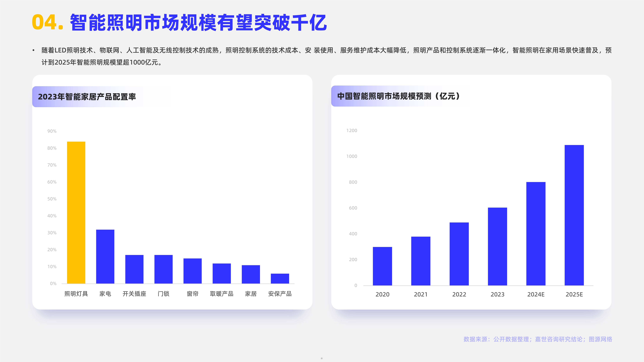This screenshot has width=644, height=362.
Task: Click the 安保产品 axis label
Action: click(280, 294)
